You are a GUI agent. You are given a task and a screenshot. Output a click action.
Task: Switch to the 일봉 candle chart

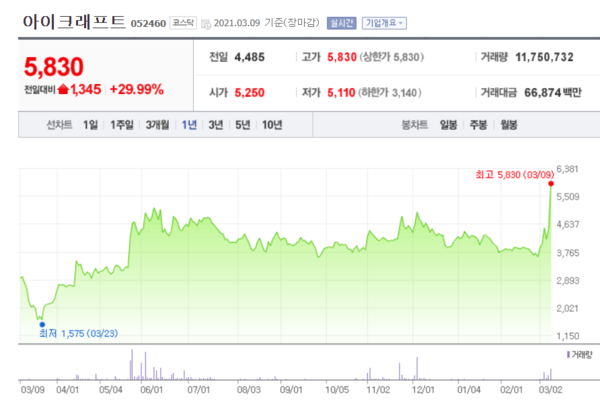tap(448, 125)
